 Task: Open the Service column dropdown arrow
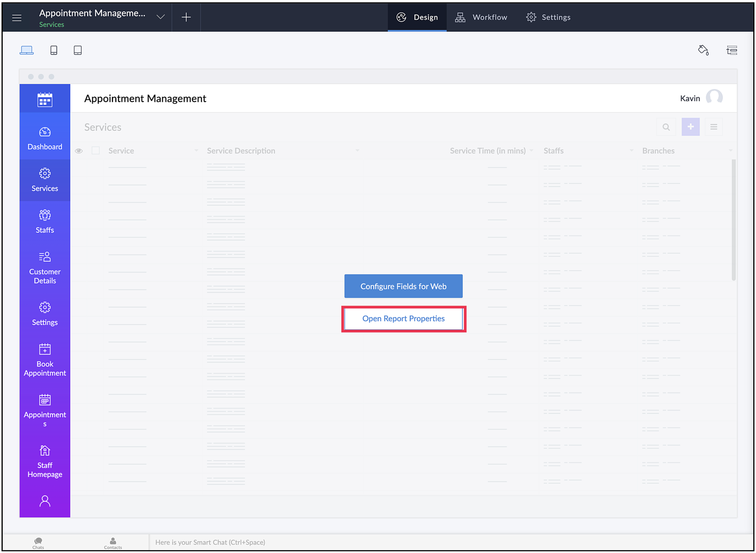pyautogui.click(x=196, y=150)
